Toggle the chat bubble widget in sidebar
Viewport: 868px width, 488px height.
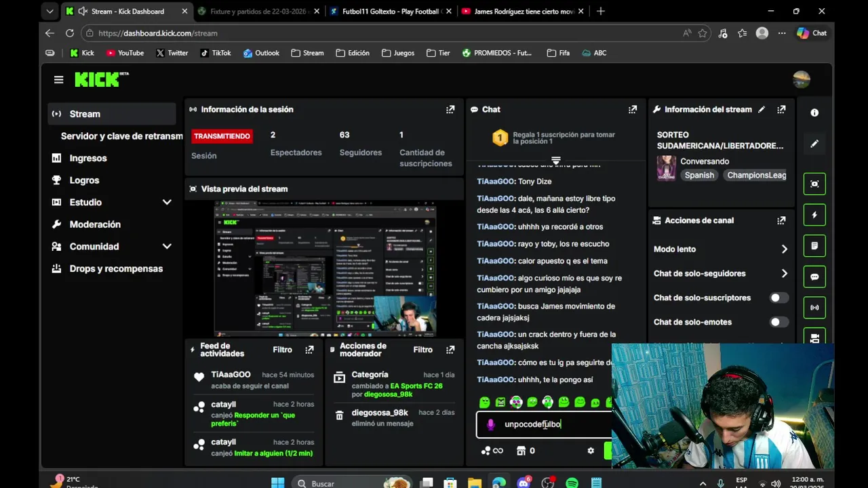814,277
